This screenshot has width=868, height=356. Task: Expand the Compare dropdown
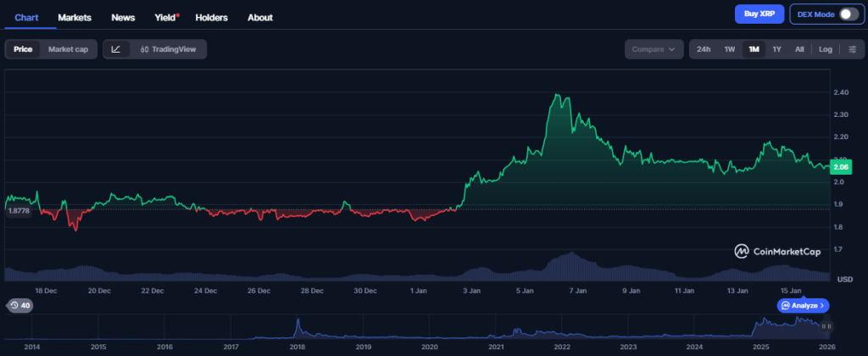tap(654, 49)
